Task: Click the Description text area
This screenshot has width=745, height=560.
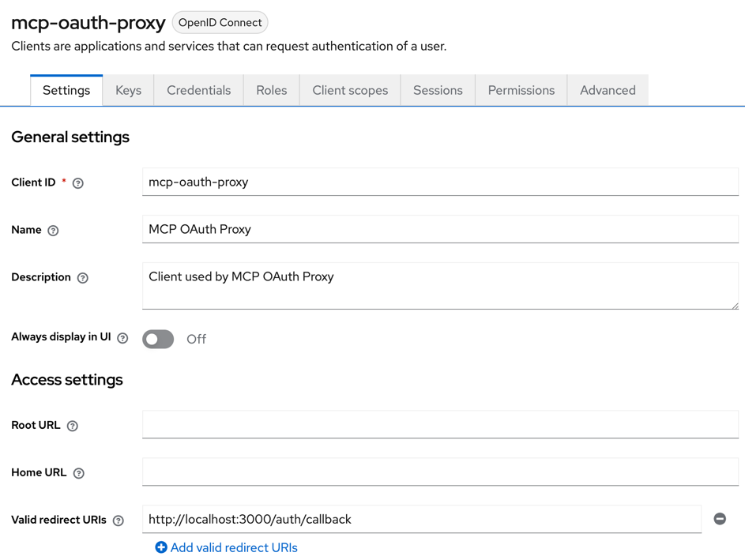Action: point(439,286)
